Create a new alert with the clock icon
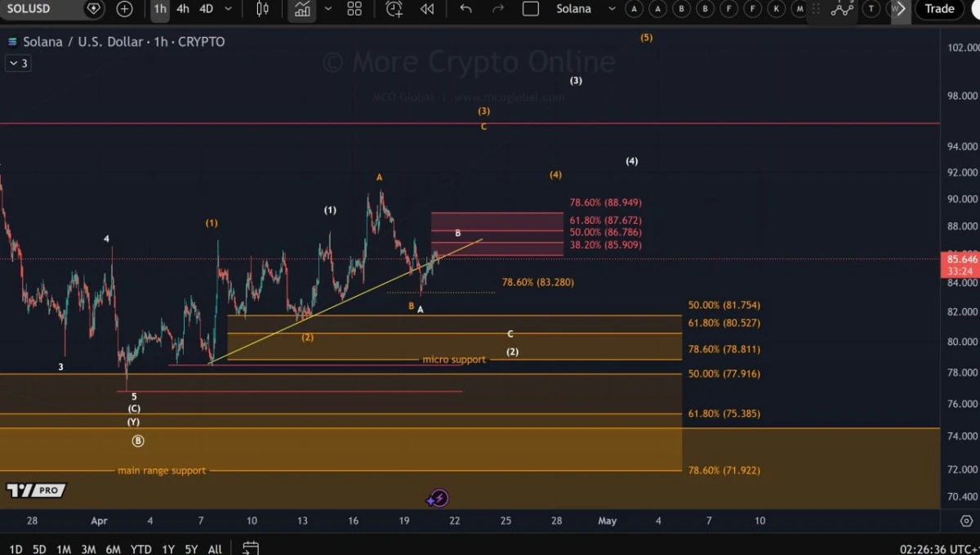Image resolution: width=980 pixels, height=555 pixels. coord(394,9)
